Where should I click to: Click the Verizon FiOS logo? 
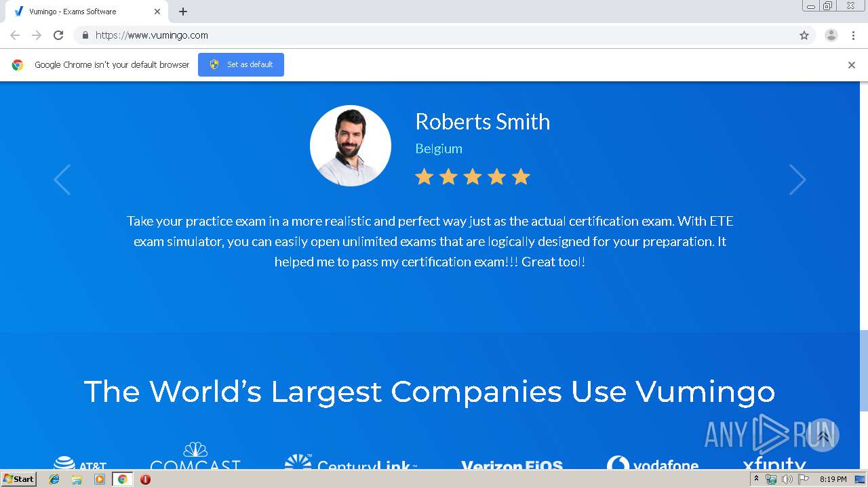512,466
